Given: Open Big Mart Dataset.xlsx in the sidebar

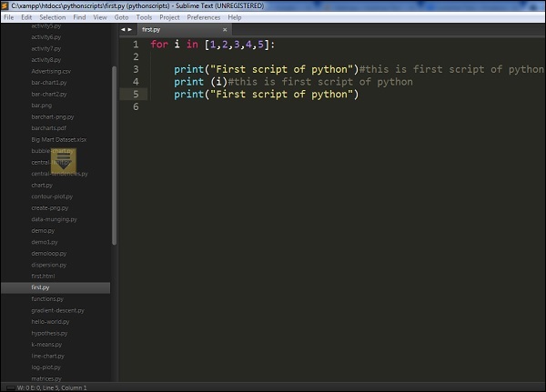Looking at the screenshot, I should [x=59, y=139].
